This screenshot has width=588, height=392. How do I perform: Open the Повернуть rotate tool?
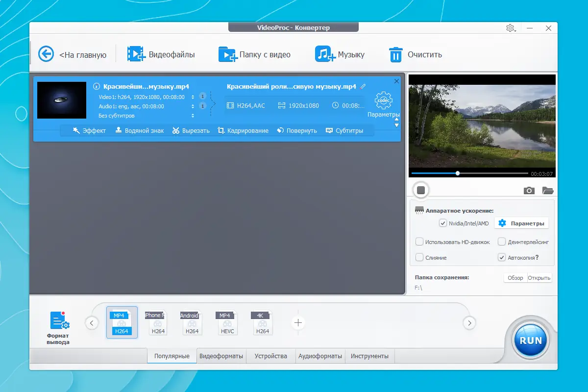(x=297, y=130)
